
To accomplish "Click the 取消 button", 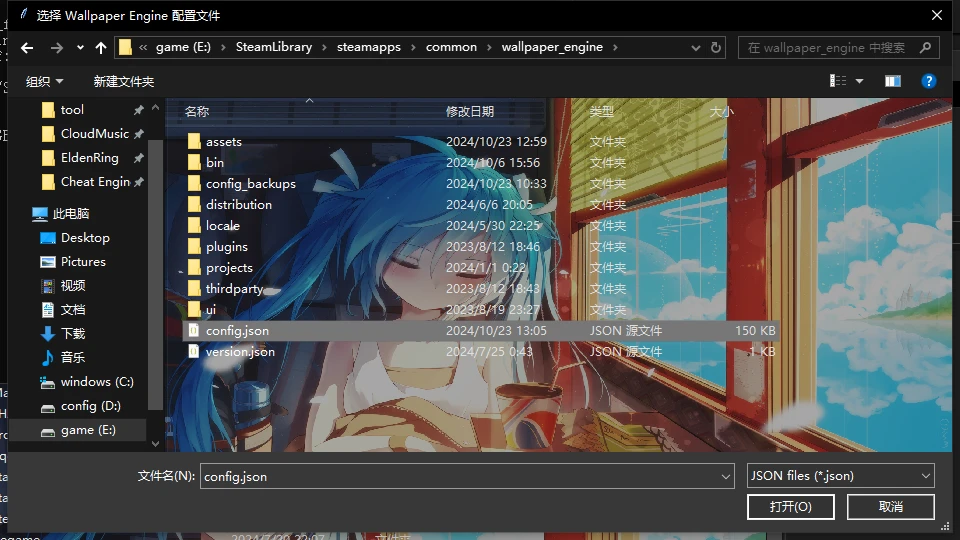I will pyautogui.click(x=891, y=507).
